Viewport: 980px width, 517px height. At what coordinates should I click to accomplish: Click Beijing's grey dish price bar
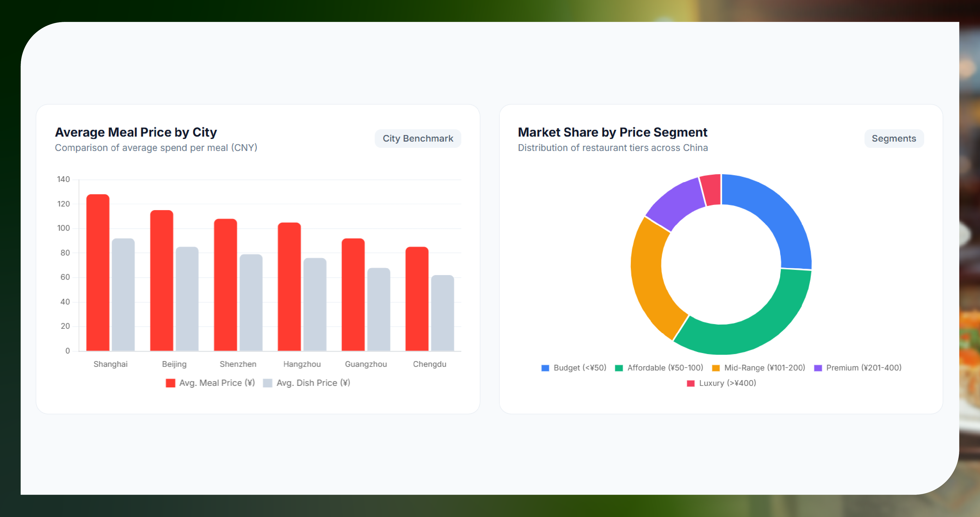point(187,299)
